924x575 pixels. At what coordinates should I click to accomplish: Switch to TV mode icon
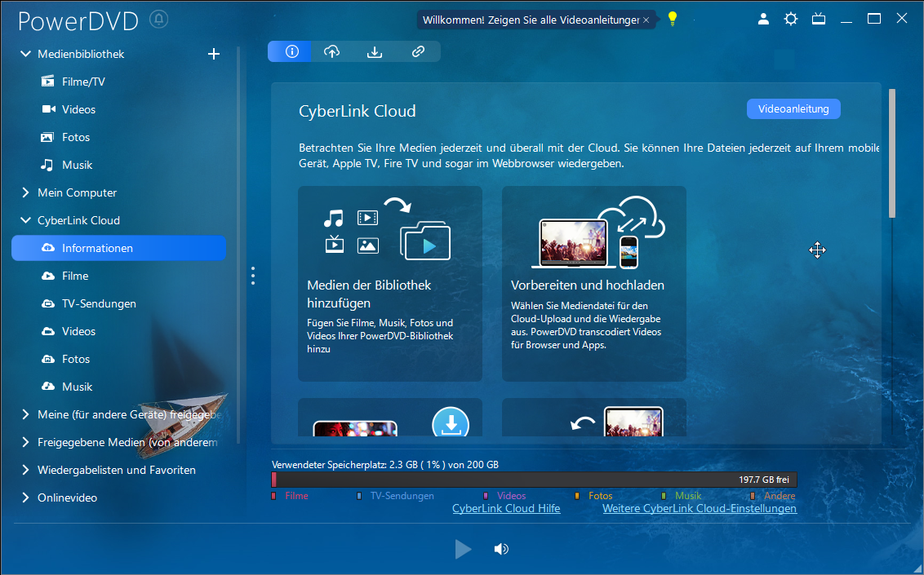pyautogui.click(x=819, y=19)
